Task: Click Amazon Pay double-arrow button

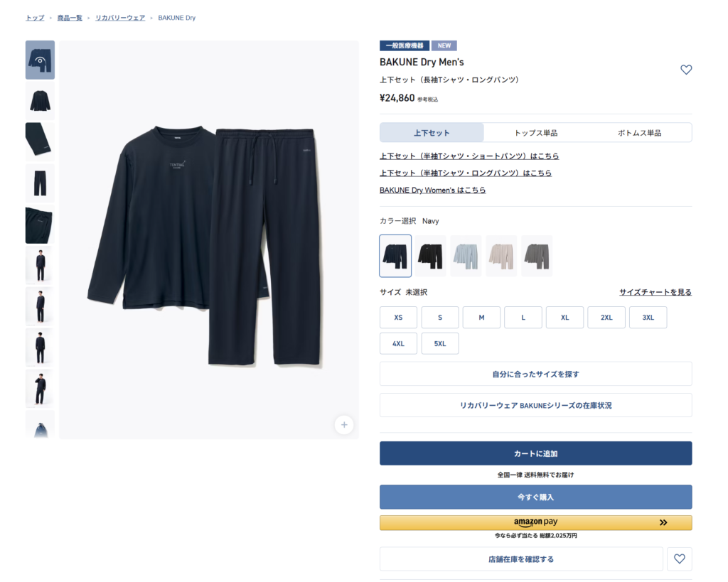Action: click(663, 522)
